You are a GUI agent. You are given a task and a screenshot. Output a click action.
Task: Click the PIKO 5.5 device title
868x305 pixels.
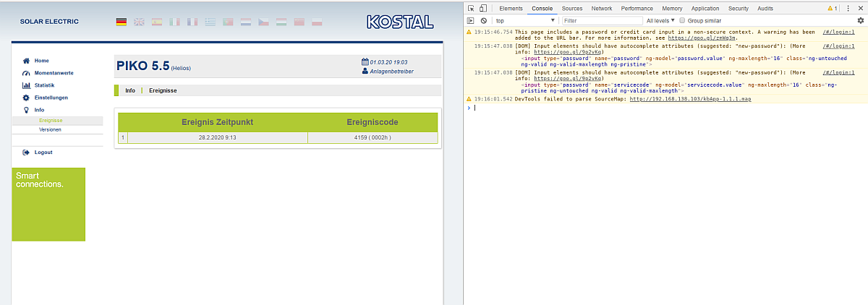point(142,66)
